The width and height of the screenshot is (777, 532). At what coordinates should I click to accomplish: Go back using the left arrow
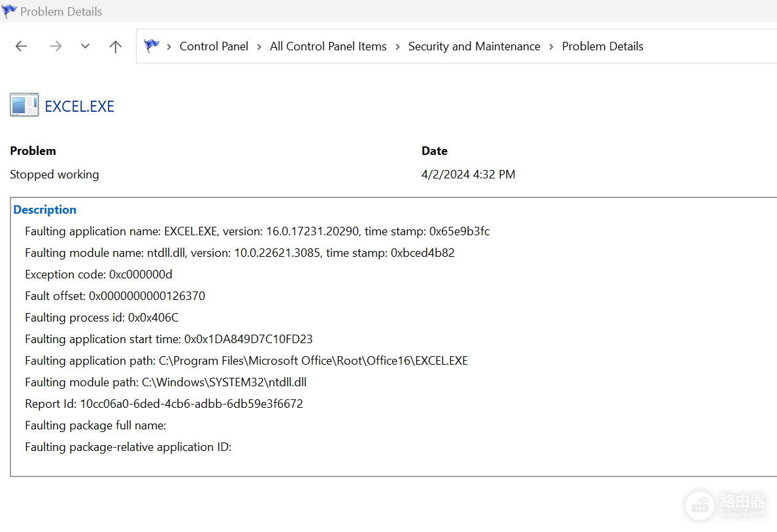(21, 46)
